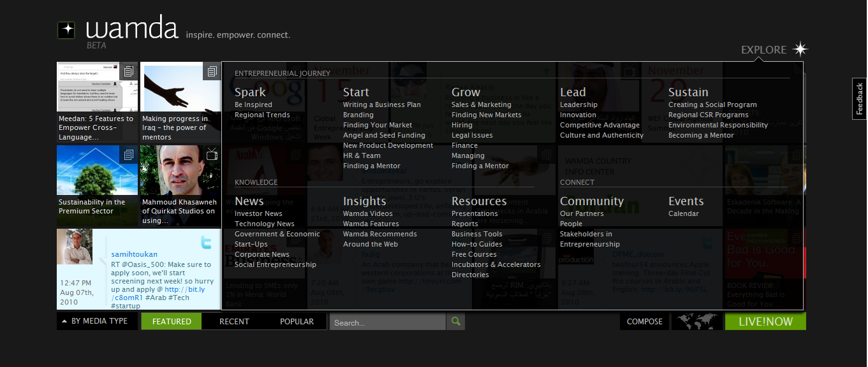Viewport: 868px width, 367px height.
Task: Open Free Courses link
Action: click(474, 254)
